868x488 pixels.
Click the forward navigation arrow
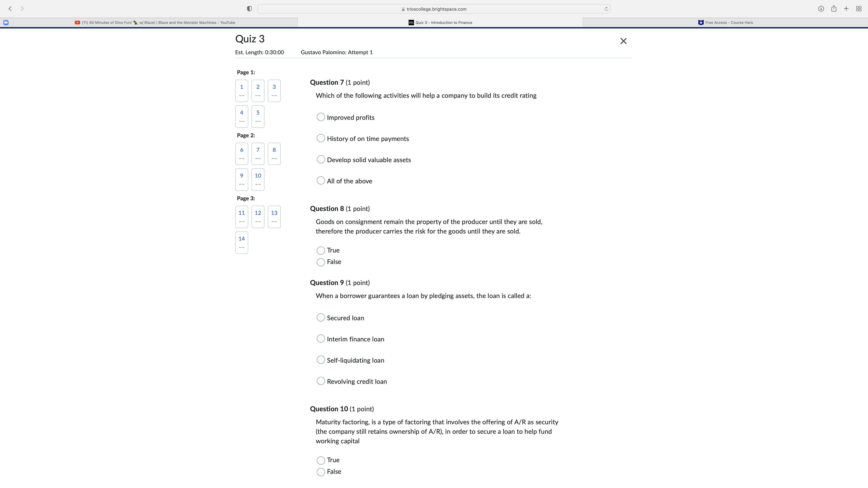22,8
